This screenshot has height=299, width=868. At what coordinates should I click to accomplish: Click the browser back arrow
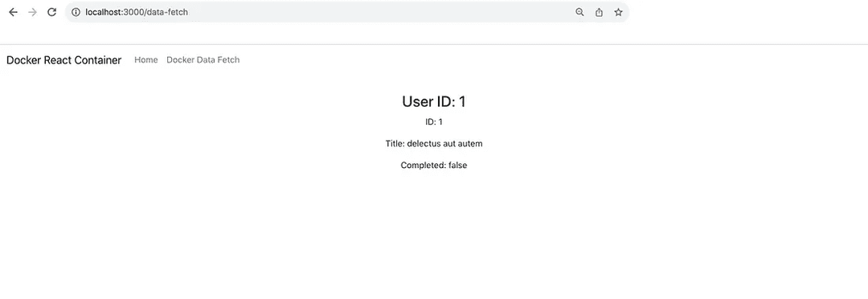[14, 12]
